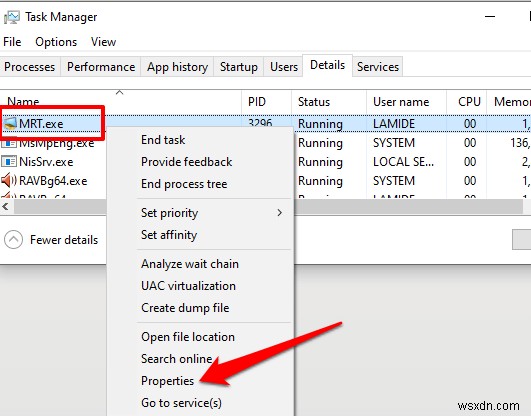
Task: Select Provide feedback menu entry
Action: tap(200, 162)
